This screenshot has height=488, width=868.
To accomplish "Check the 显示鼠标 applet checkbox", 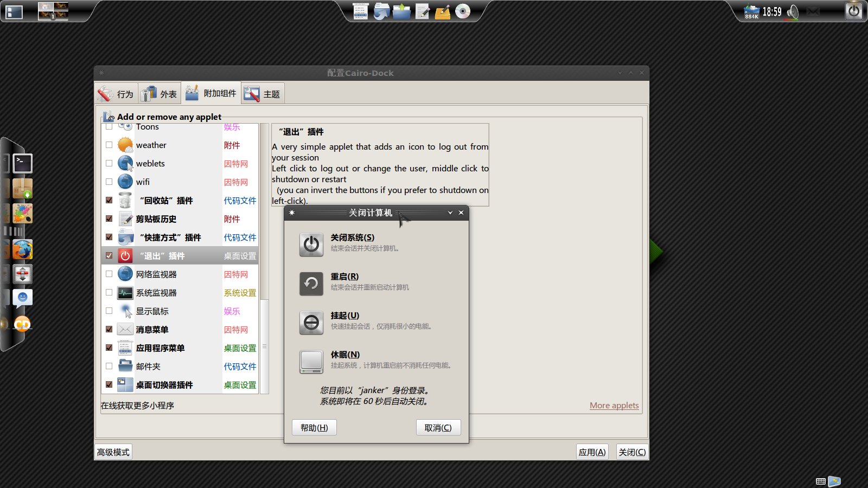I will (109, 311).
